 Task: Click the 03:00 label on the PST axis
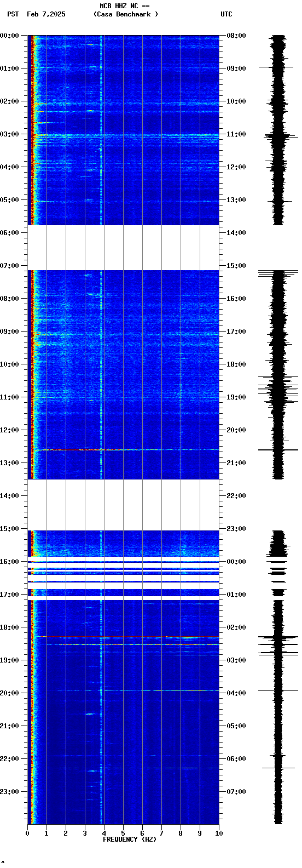pyautogui.click(x=9, y=134)
